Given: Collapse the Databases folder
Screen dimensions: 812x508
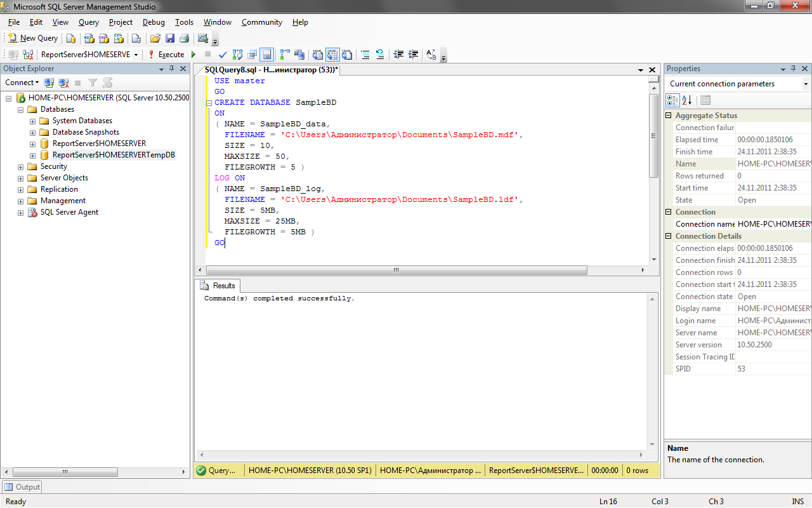Looking at the screenshot, I should click(21, 109).
